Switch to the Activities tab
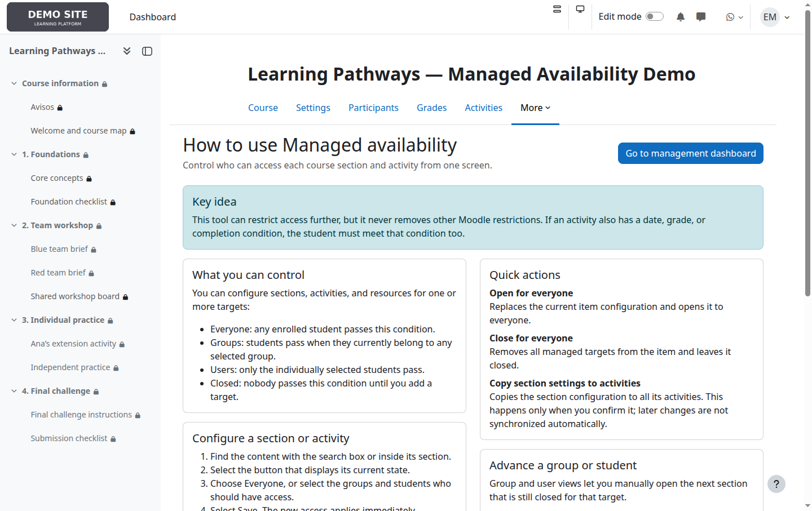 (x=483, y=108)
